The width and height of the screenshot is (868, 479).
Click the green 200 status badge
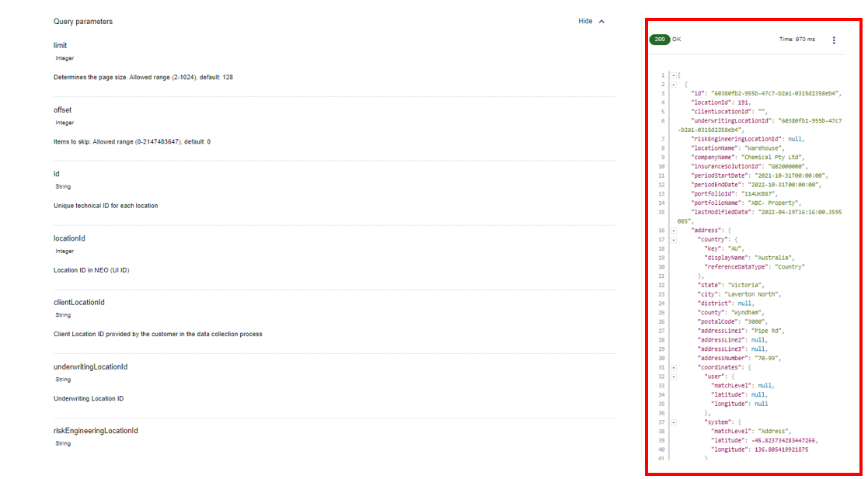(x=660, y=40)
